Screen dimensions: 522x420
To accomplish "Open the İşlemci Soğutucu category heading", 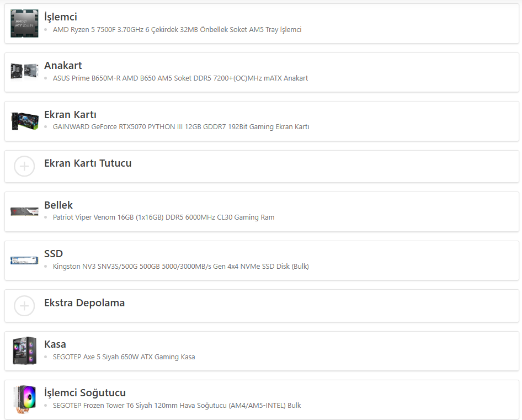I will tap(85, 392).
